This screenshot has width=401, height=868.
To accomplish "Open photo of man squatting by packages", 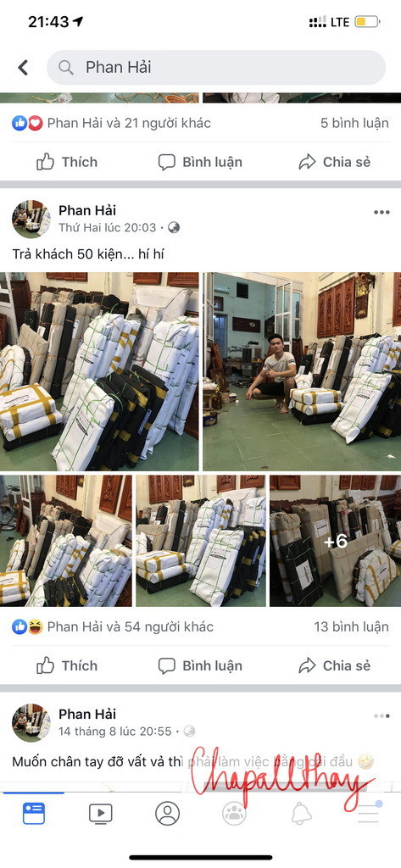I will point(302,371).
